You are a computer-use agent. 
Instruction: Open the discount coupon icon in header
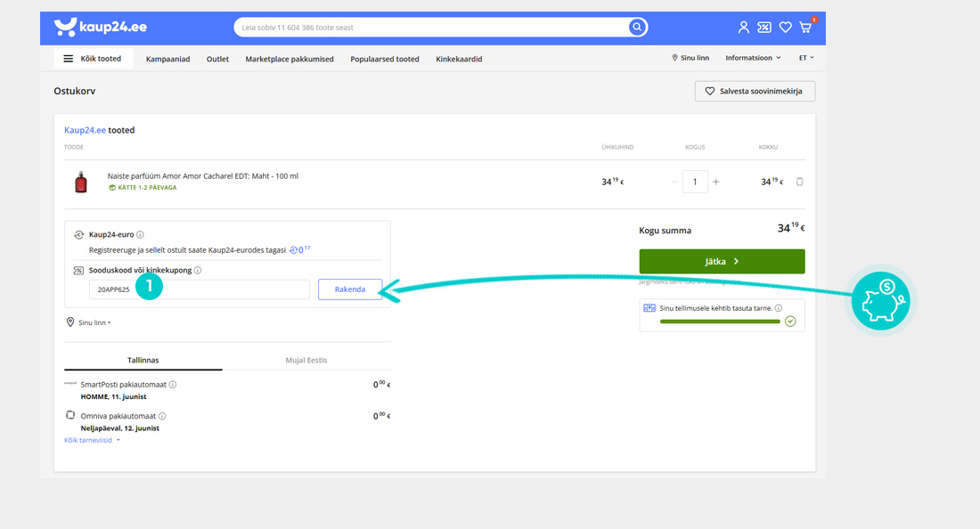pyautogui.click(x=764, y=28)
